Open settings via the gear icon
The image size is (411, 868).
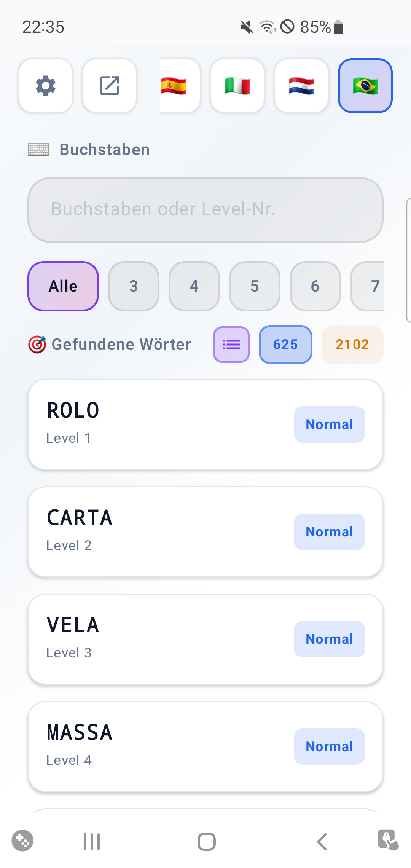46,86
